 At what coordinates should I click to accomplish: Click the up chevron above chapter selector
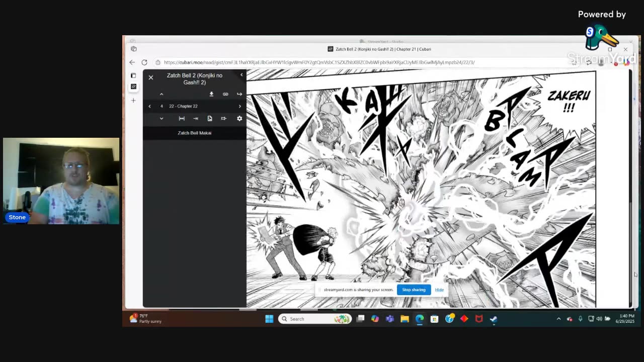coord(162,94)
